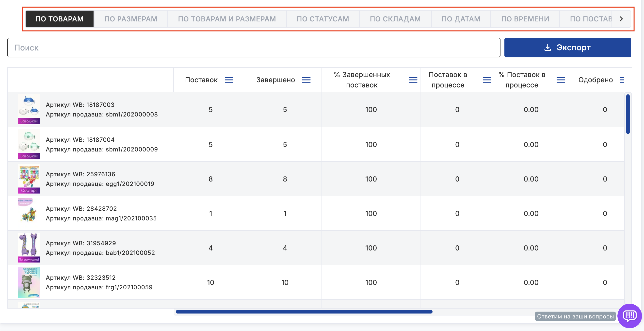Screen dimensions: 644x331
Task: Switch to the ПО ТОВАРАМ И РАЗМЕРАМ tab
Action: pos(227,19)
